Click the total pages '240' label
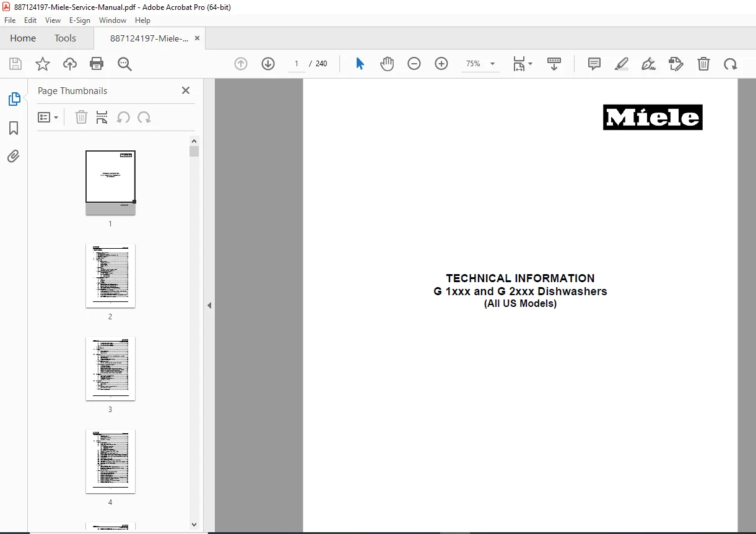 tap(321, 64)
